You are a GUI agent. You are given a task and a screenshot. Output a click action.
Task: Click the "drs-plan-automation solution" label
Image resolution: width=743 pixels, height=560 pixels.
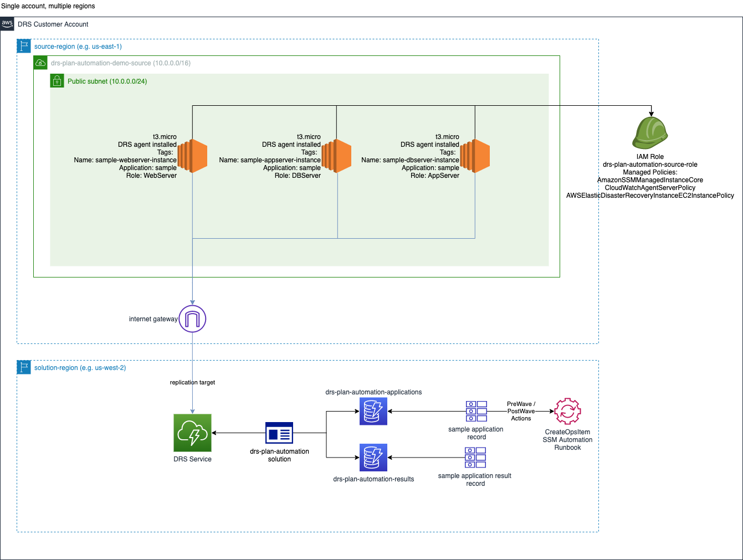(279, 455)
